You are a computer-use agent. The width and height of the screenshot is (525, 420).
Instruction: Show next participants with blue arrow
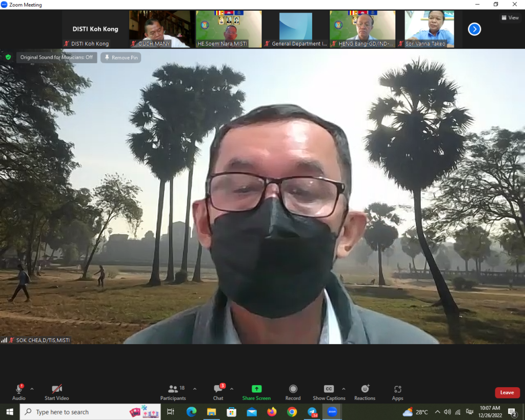click(x=474, y=29)
